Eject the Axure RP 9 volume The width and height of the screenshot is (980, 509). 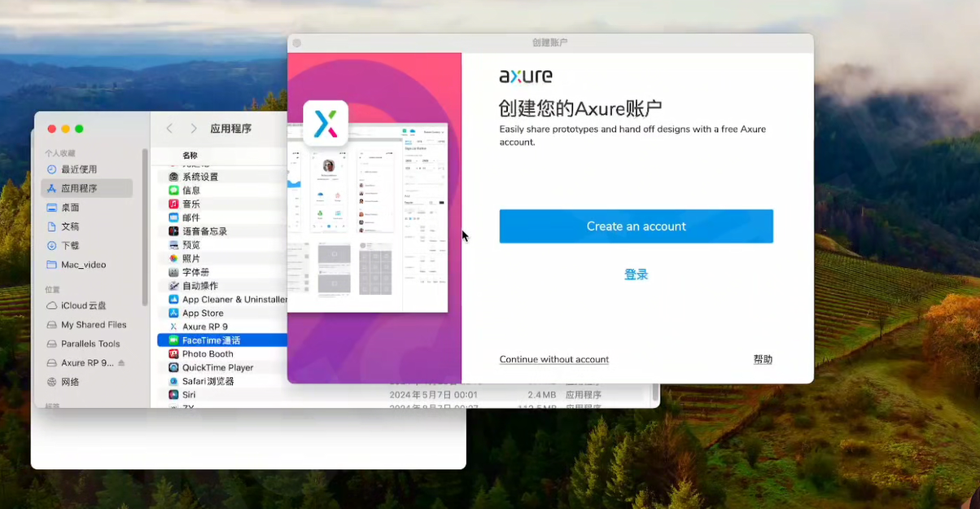click(122, 363)
